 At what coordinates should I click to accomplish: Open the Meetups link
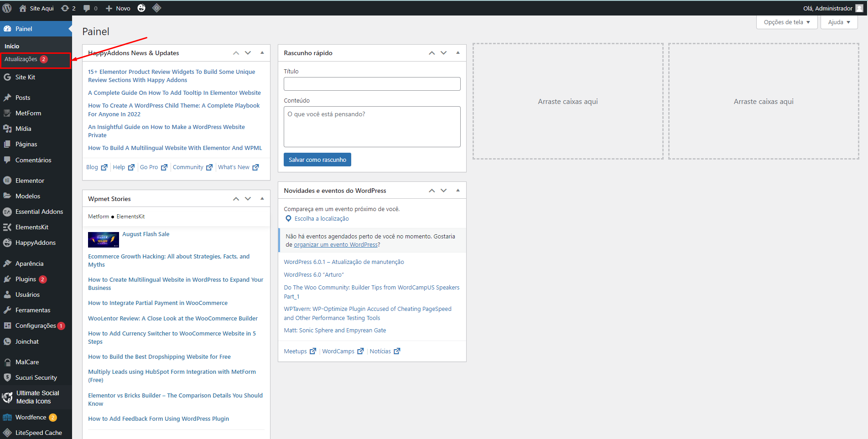pos(300,351)
